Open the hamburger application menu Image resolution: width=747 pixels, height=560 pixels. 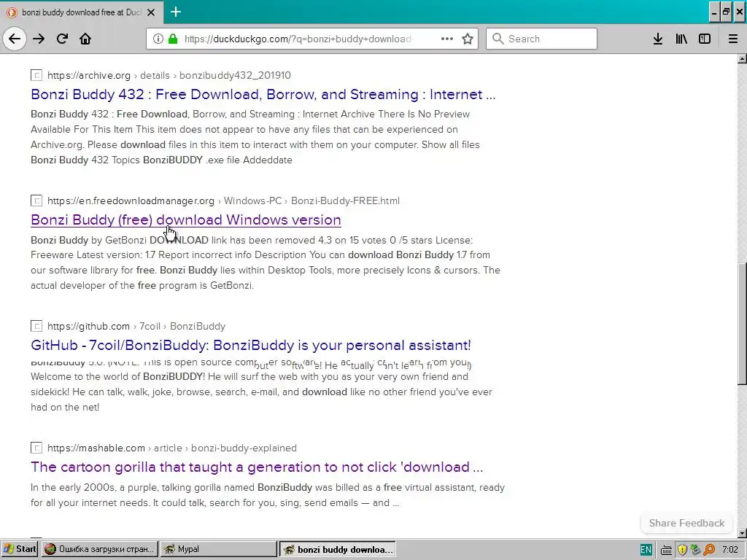click(732, 39)
